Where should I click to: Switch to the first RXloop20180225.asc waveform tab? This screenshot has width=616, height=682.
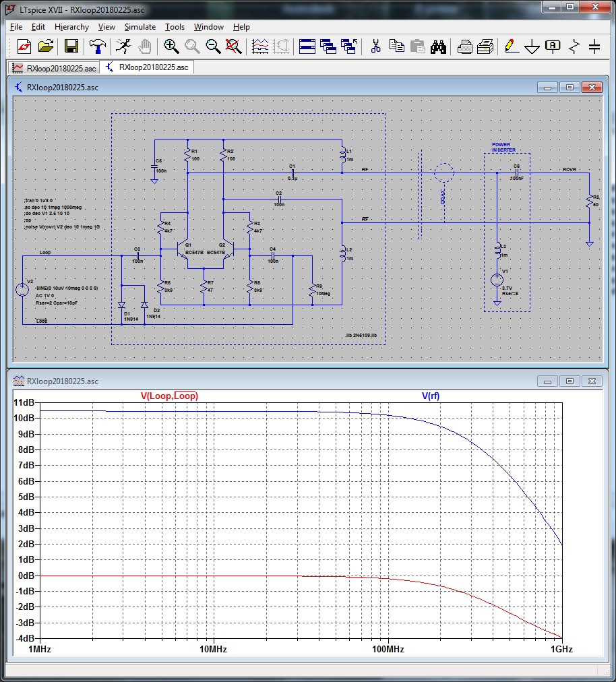pyautogui.click(x=55, y=68)
